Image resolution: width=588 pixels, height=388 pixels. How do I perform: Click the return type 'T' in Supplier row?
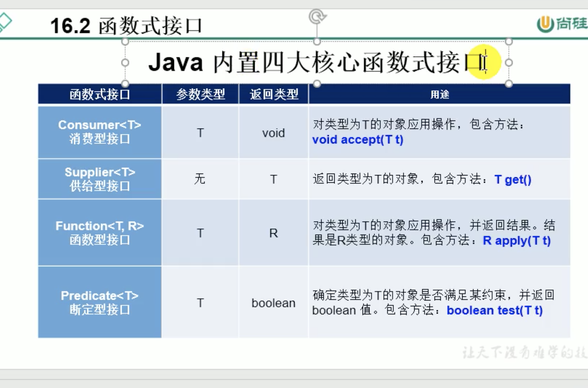(x=274, y=180)
